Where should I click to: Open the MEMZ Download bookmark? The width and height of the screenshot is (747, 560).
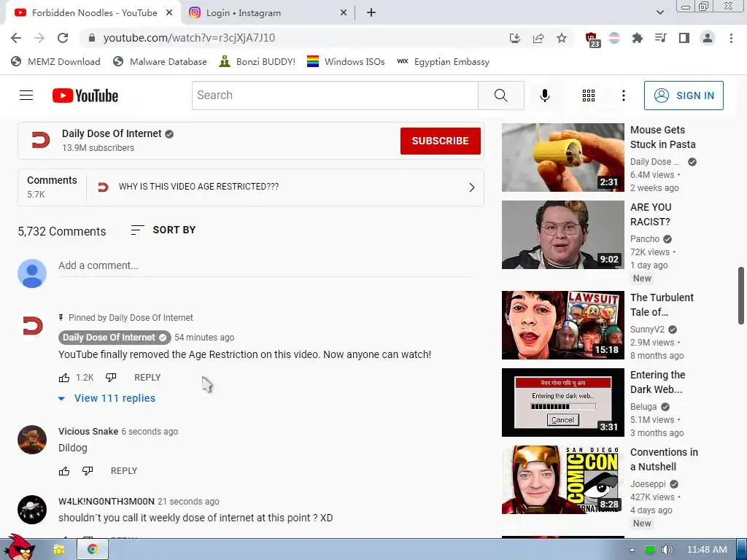click(55, 62)
